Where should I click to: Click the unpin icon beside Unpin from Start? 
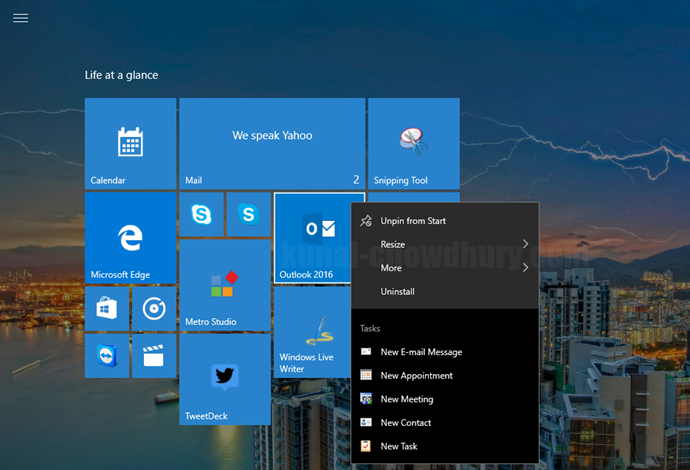point(366,221)
